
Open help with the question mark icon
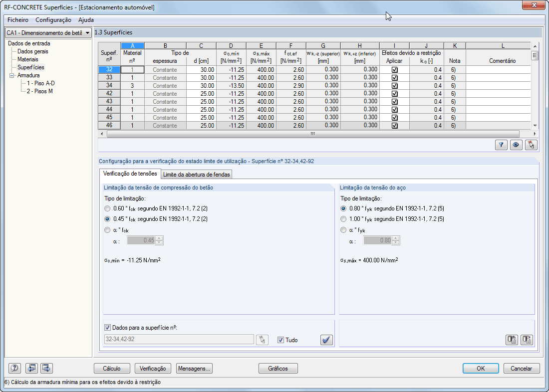pos(14,368)
